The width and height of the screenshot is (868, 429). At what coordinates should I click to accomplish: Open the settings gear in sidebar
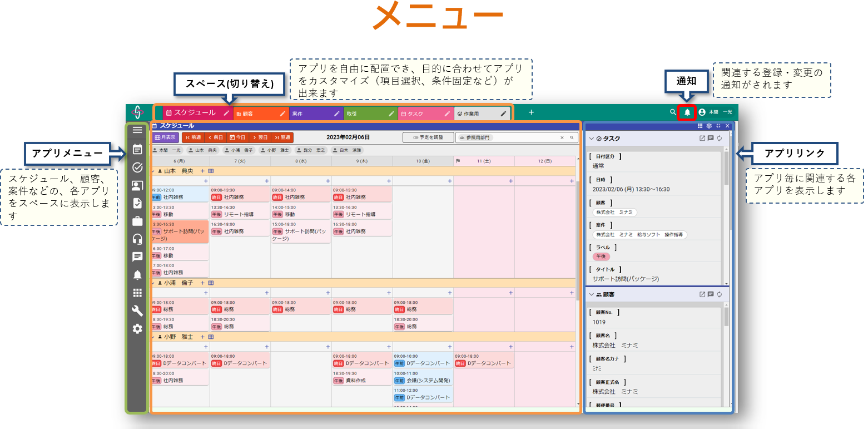pos(137,329)
